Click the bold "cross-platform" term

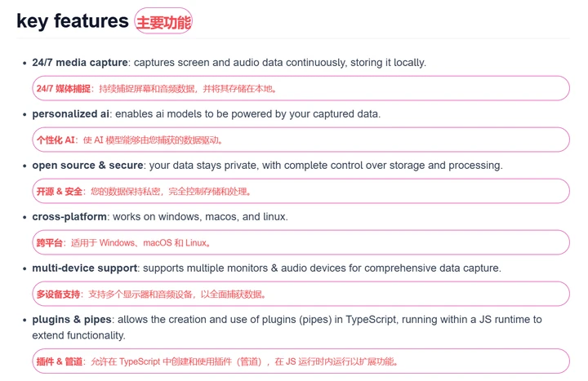tap(69, 216)
